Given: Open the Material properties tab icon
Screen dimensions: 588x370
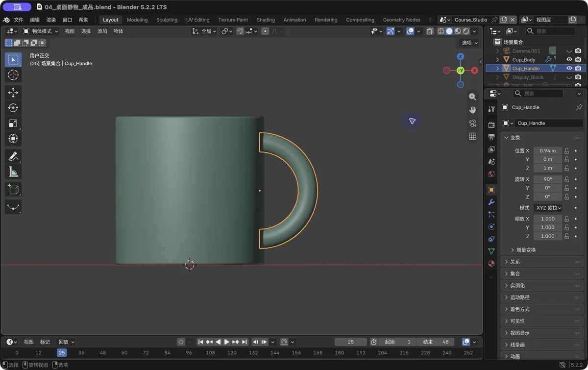Looking at the screenshot, I should (491, 264).
